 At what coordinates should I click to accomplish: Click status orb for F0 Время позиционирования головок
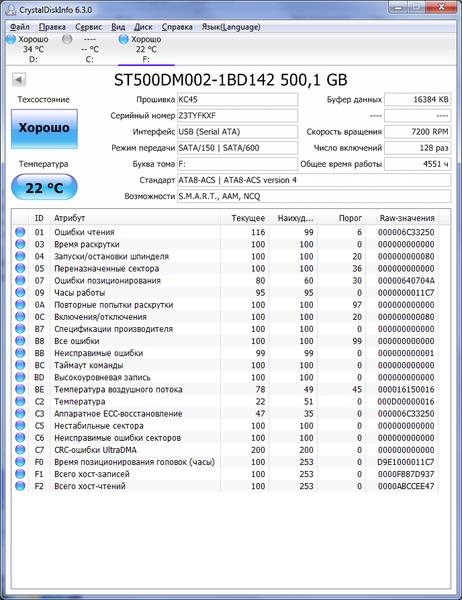20,462
